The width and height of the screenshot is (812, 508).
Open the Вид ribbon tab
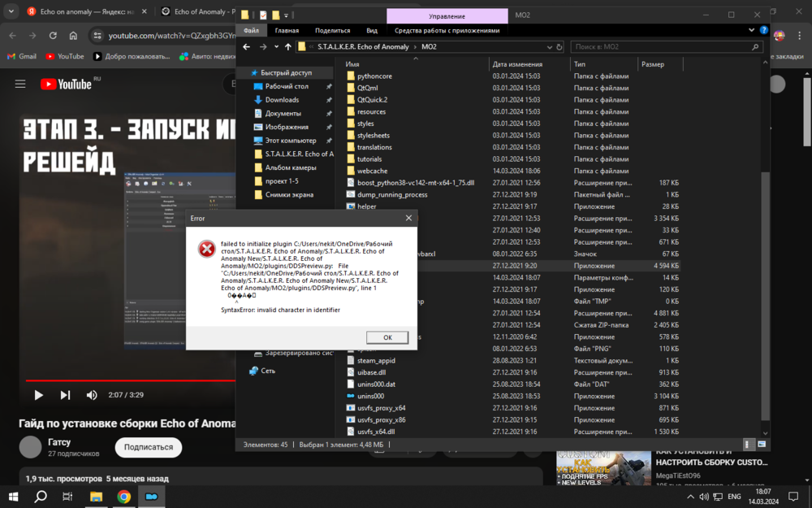point(371,30)
